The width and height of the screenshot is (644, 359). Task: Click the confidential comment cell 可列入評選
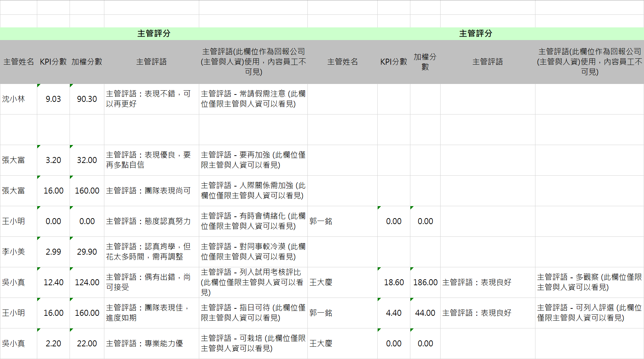589,313
